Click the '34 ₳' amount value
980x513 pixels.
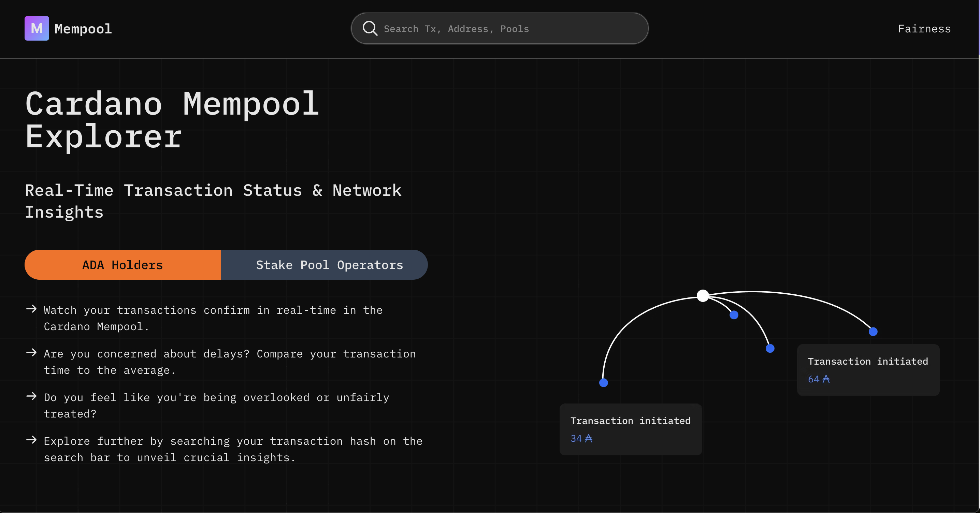[x=581, y=438]
